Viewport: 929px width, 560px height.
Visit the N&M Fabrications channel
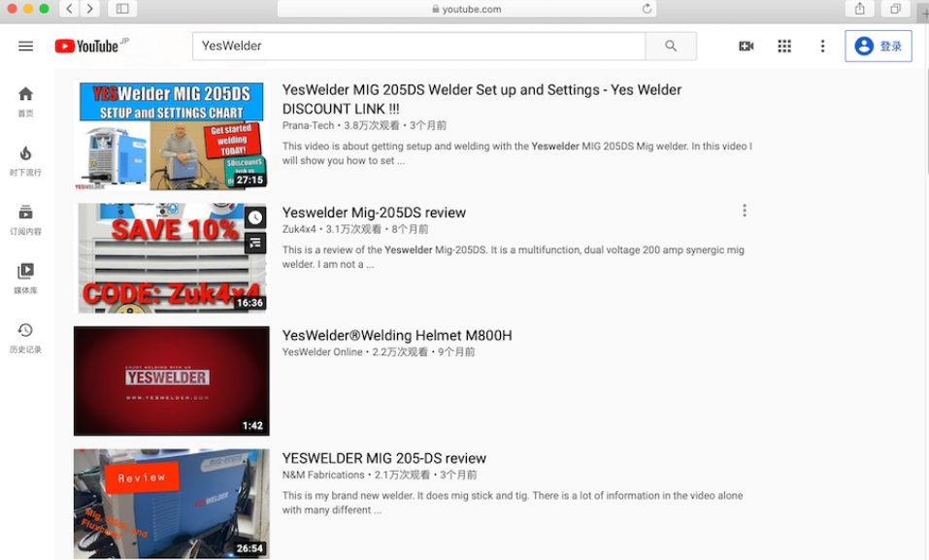[x=323, y=475]
